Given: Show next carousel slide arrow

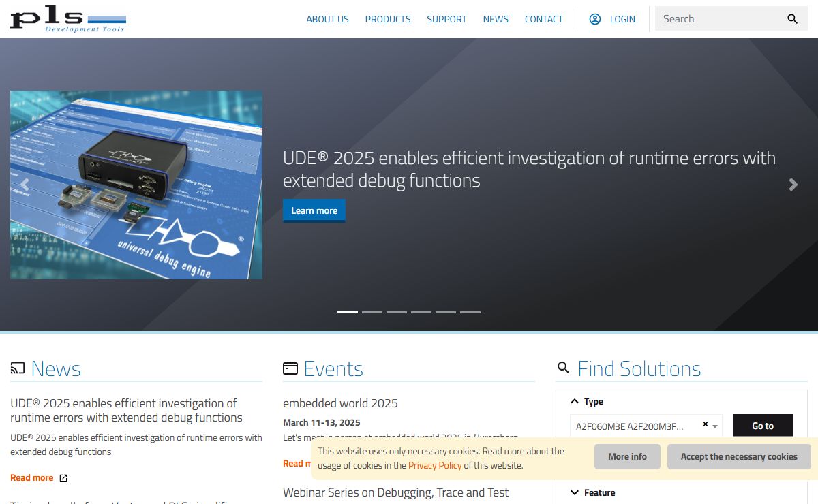Looking at the screenshot, I should click(793, 185).
